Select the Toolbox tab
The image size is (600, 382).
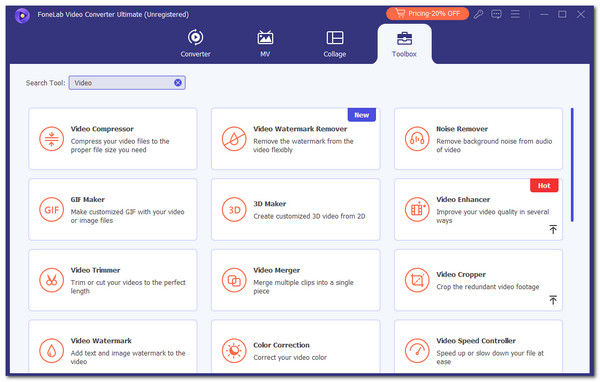coord(404,44)
